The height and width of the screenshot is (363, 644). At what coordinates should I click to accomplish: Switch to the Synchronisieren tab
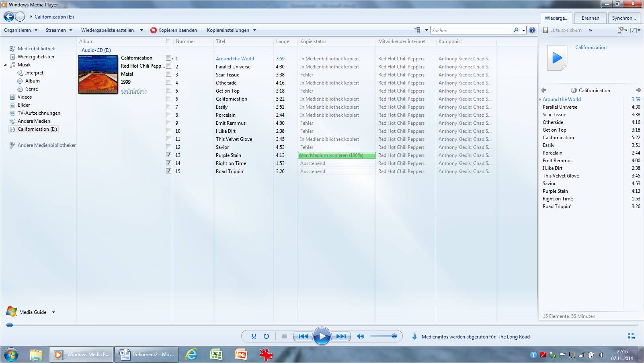624,18
